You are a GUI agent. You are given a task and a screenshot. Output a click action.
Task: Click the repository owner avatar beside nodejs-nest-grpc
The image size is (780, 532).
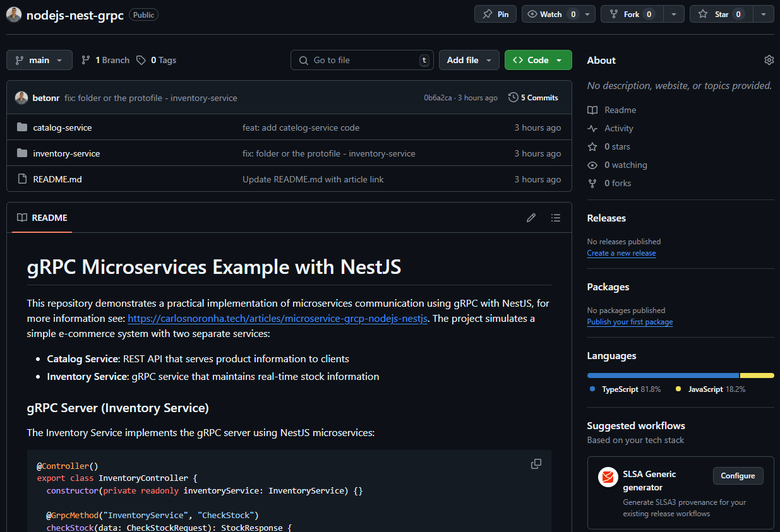point(14,15)
